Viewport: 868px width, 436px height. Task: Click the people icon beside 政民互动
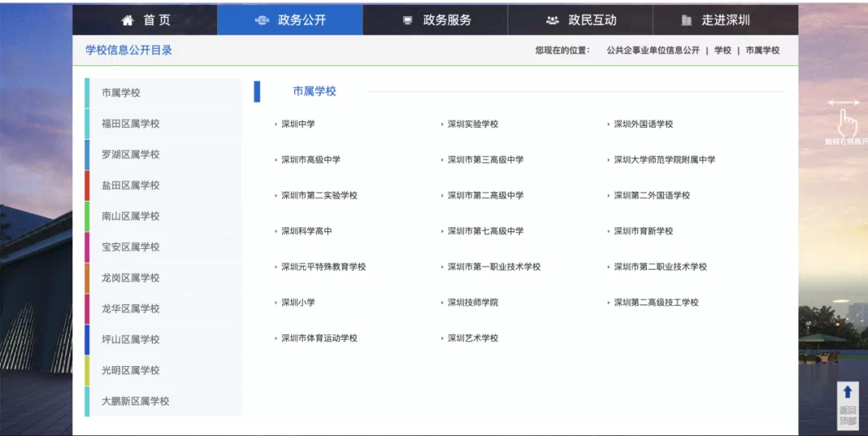click(552, 20)
